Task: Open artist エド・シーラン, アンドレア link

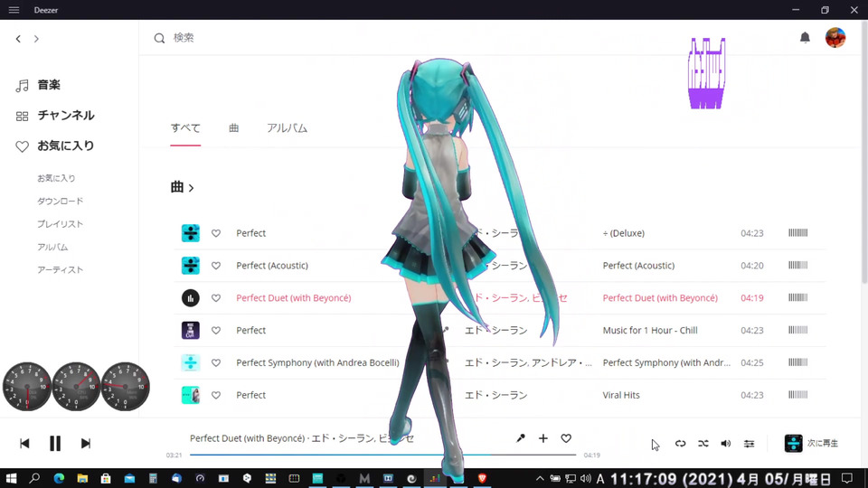Action: click(527, 362)
